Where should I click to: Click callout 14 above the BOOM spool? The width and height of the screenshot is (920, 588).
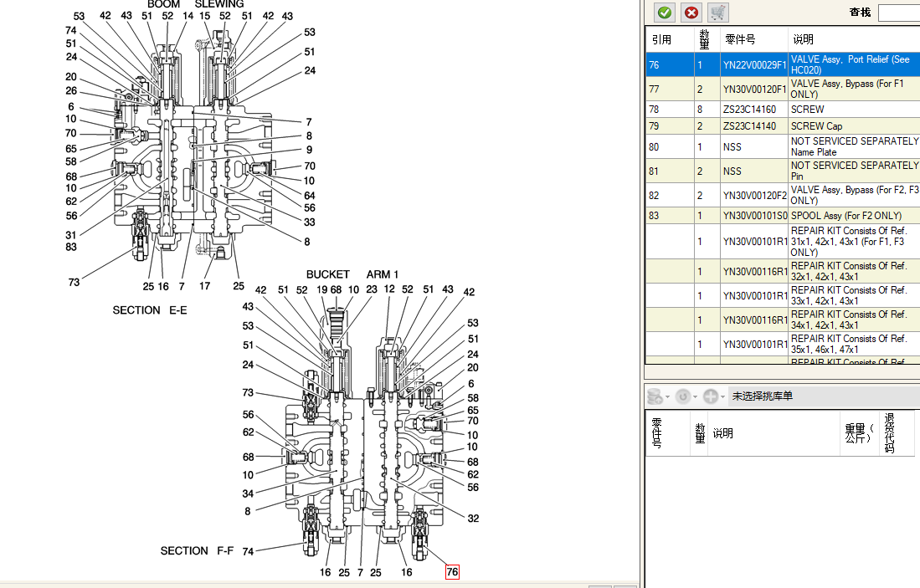point(188,16)
